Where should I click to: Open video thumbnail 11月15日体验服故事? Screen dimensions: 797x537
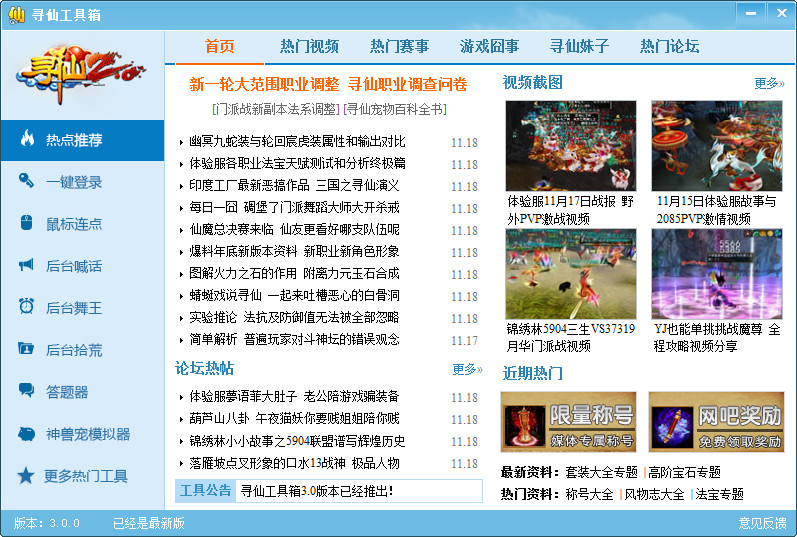(x=717, y=146)
